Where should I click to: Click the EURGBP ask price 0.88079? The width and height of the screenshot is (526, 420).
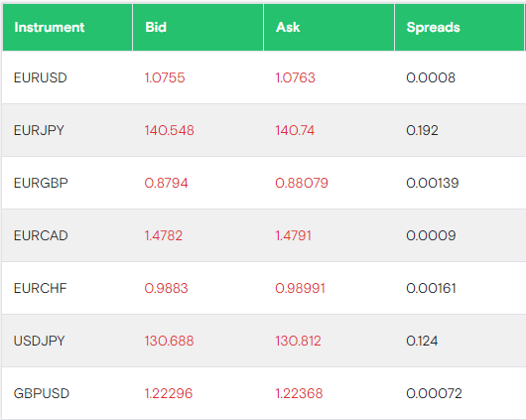pyautogui.click(x=302, y=183)
